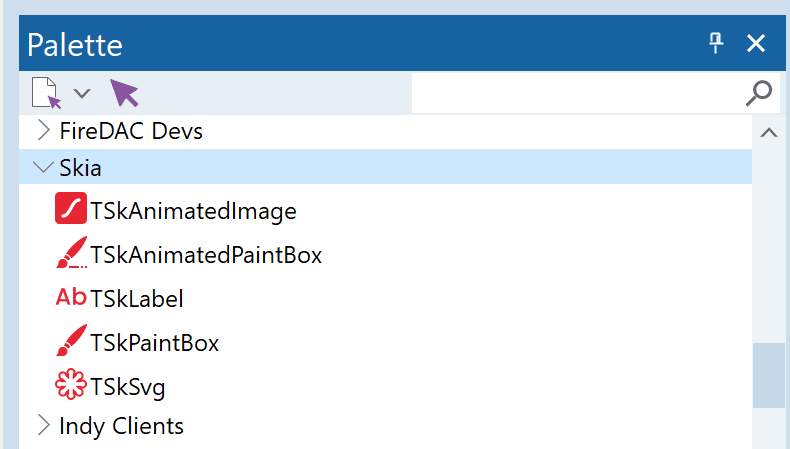The width and height of the screenshot is (790, 449).
Task: Activate the purple selection arrow tool
Action: tap(124, 93)
